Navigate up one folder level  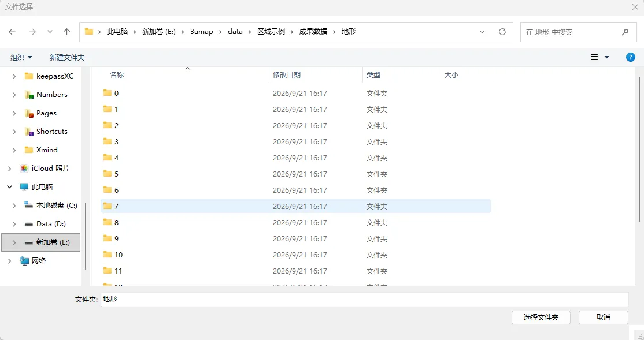coord(66,32)
